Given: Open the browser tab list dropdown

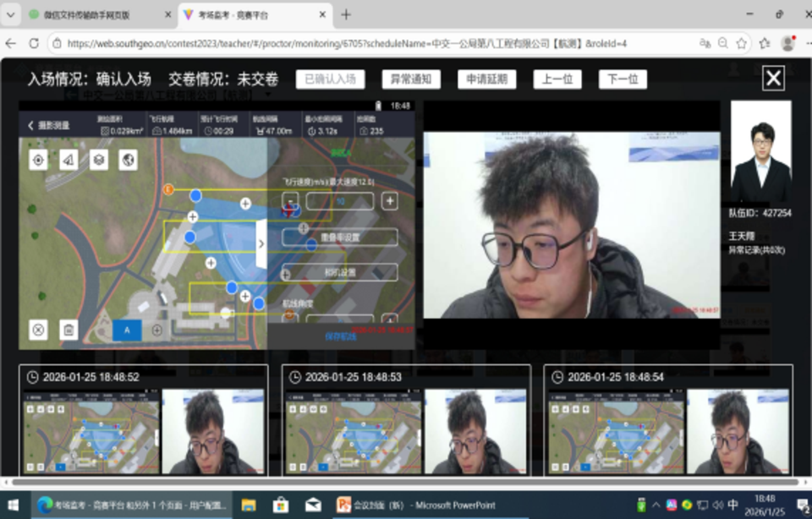Looking at the screenshot, I should click(x=11, y=14).
